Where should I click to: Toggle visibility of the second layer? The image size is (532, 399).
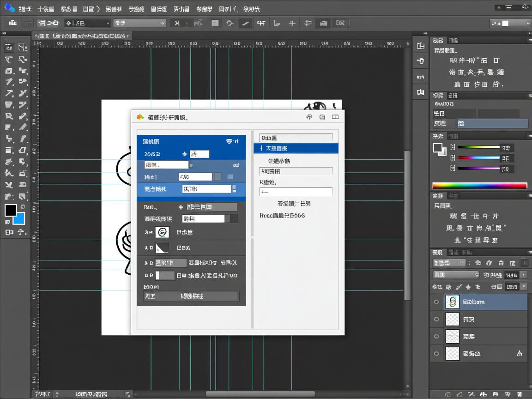[x=436, y=319]
